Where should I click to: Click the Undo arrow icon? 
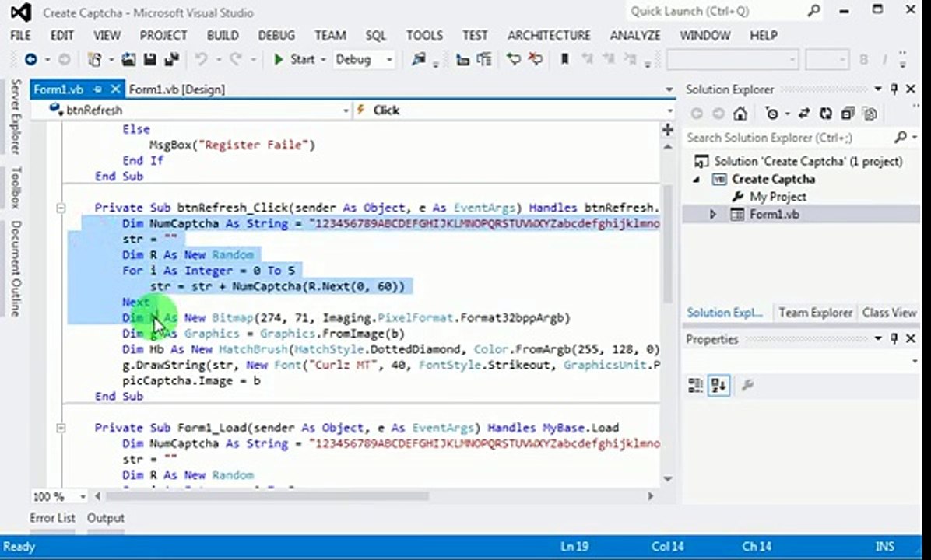[202, 59]
